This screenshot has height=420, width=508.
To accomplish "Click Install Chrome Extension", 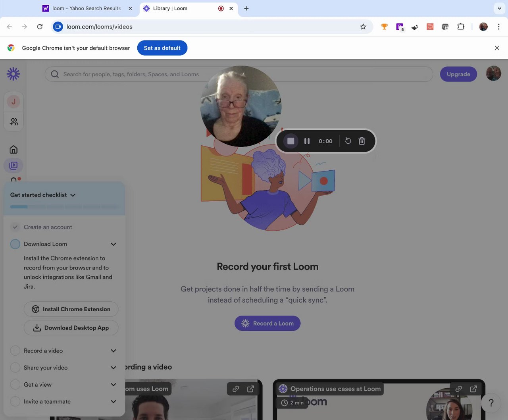I will pos(71,309).
